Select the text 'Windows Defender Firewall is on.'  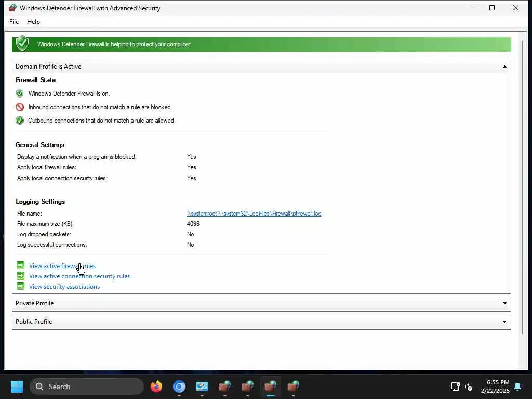pos(69,94)
